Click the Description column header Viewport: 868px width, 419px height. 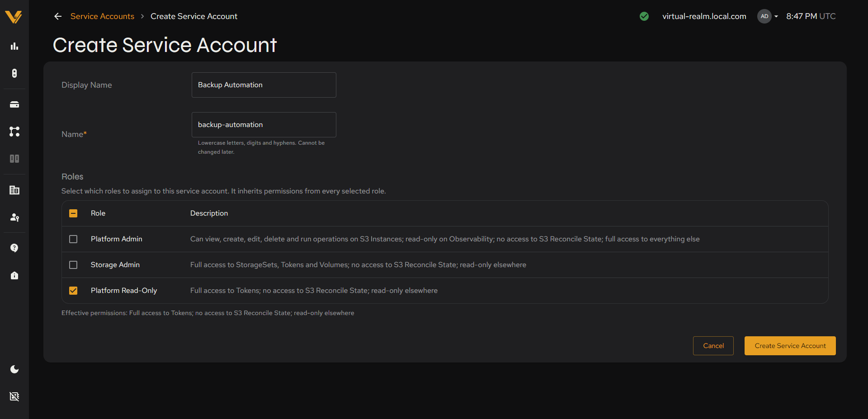(x=209, y=213)
